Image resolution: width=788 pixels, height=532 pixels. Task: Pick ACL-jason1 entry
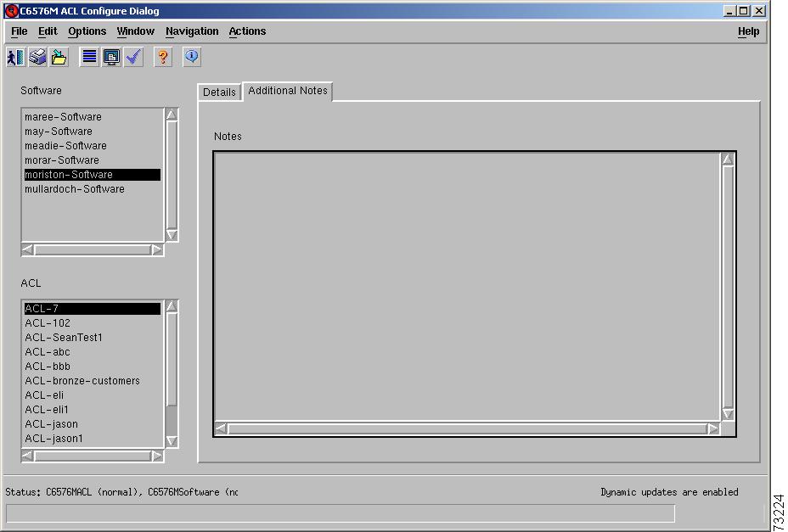tap(93, 439)
